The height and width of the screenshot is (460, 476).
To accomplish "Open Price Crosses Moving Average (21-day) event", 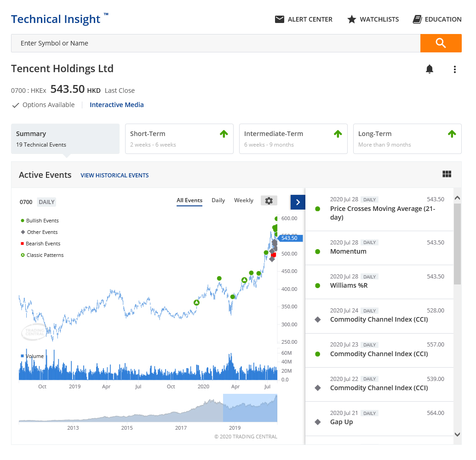I will point(379,210).
